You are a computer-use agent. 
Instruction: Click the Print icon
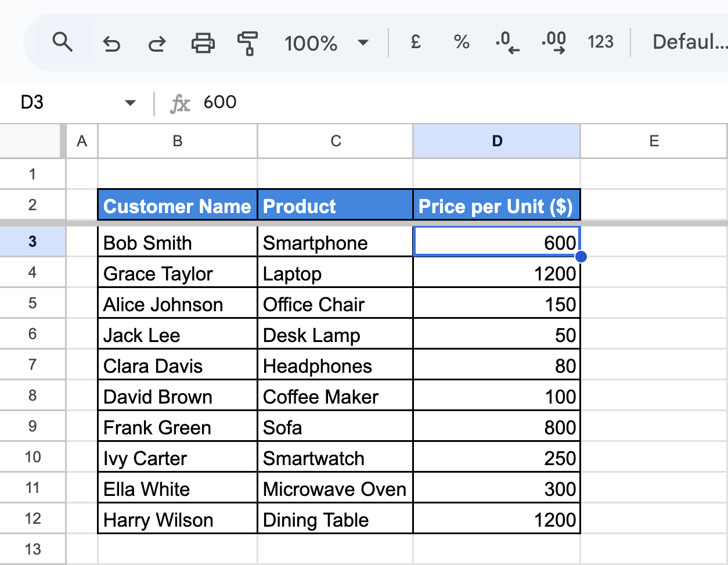tap(203, 43)
